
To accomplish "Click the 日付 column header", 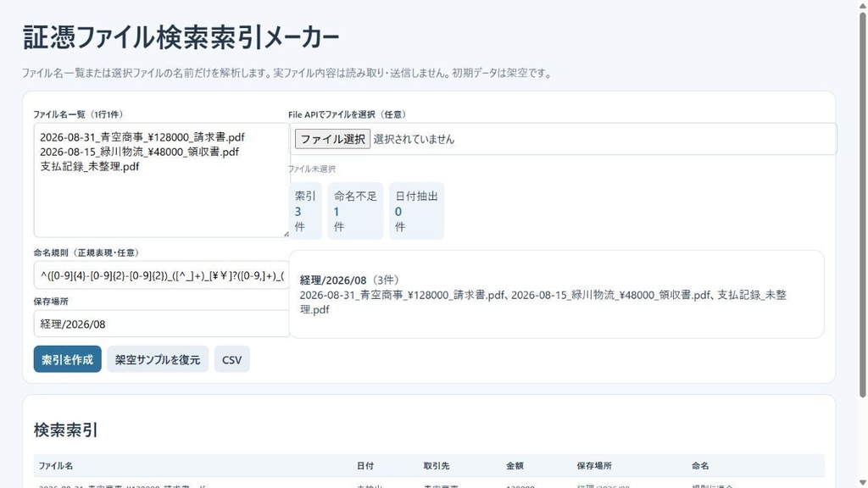I will click(365, 466).
